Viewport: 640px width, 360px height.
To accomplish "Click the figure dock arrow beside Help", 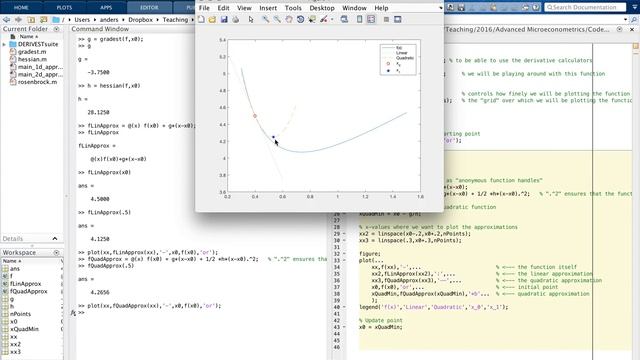I will coord(440,8).
